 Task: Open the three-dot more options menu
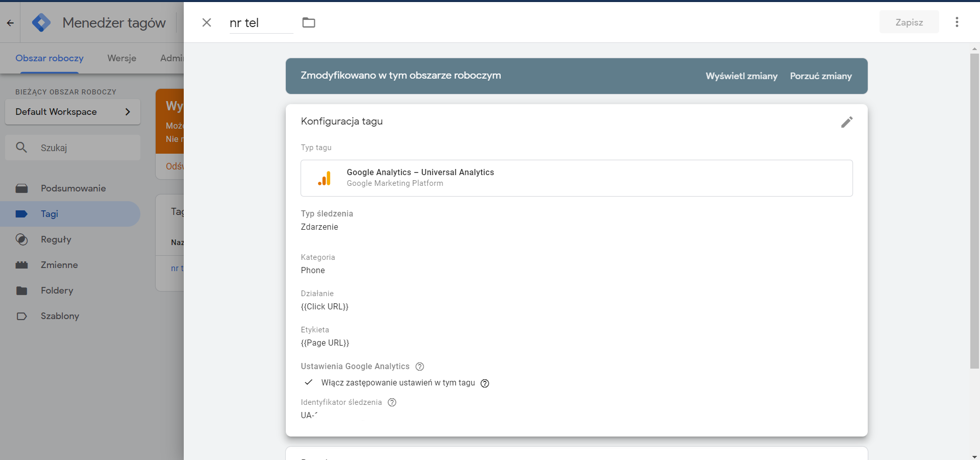tap(957, 22)
